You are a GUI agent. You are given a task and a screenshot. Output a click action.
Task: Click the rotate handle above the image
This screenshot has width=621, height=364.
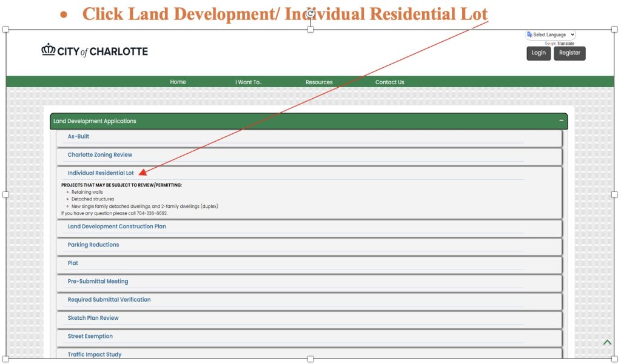point(310,13)
